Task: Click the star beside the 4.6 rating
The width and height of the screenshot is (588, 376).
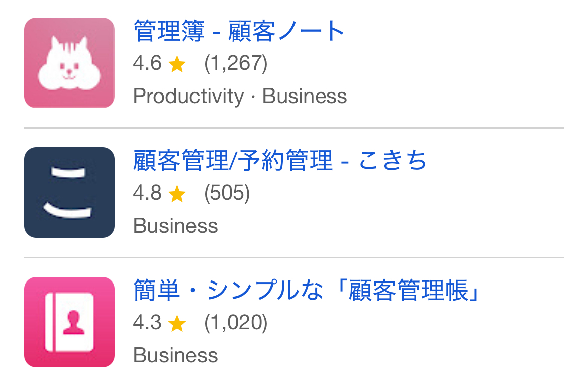Action: tap(177, 64)
